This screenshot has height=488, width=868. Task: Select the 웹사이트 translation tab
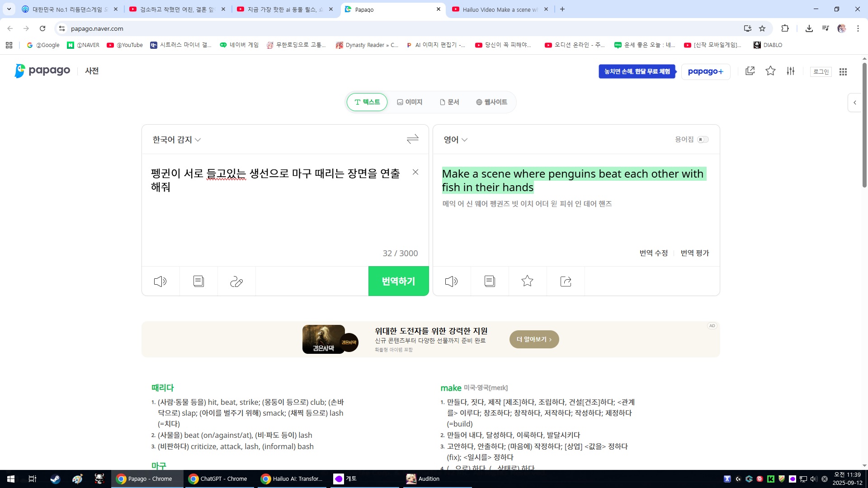[x=491, y=102]
